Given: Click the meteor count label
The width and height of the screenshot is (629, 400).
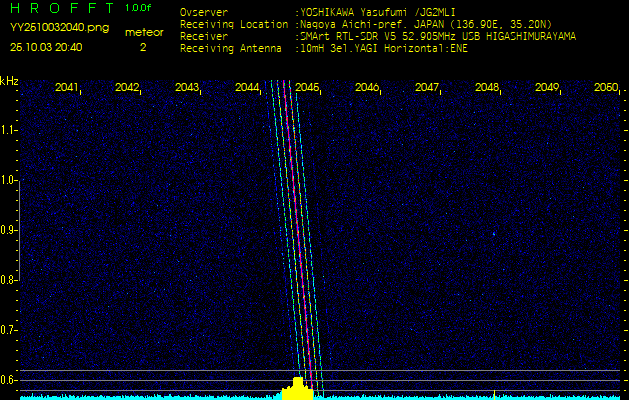Looking at the screenshot, I should point(143,32).
